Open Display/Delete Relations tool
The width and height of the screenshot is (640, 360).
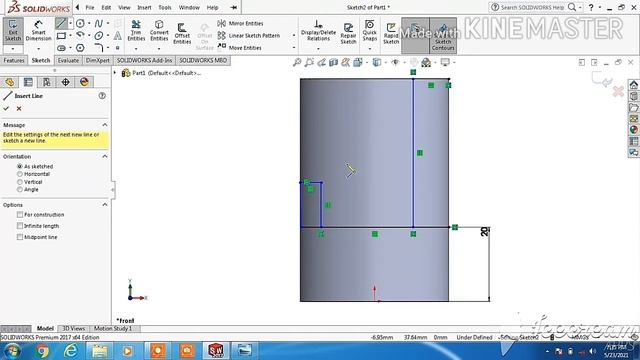[318, 31]
